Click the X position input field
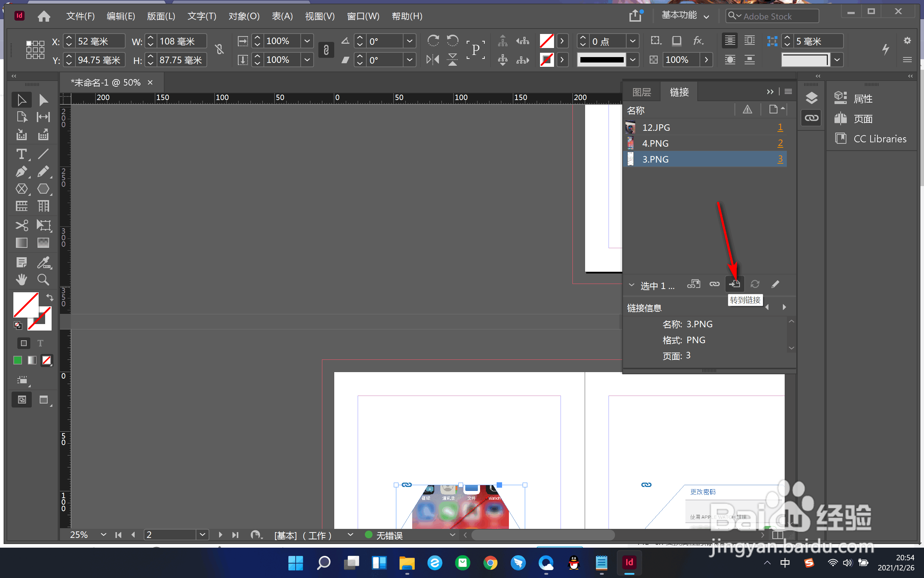Image resolution: width=924 pixels, height=578 pixels. pos(99,41)
